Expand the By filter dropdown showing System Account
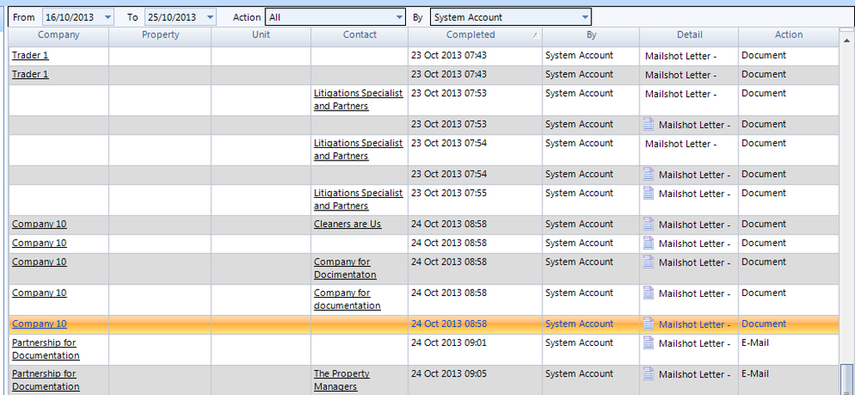The height and width of the screenshot is (395, 855). click(585, 17)
